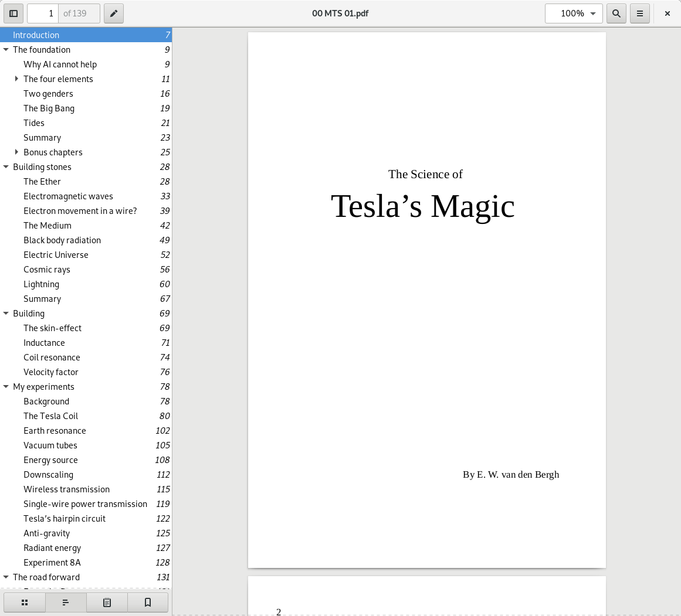Open the Background entry

pyautogui.click(x=86, y=401)
